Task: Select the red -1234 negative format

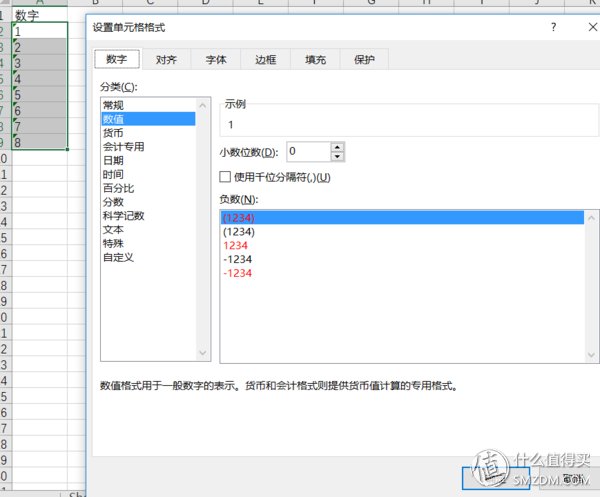Action: click(x=402, y=273)
